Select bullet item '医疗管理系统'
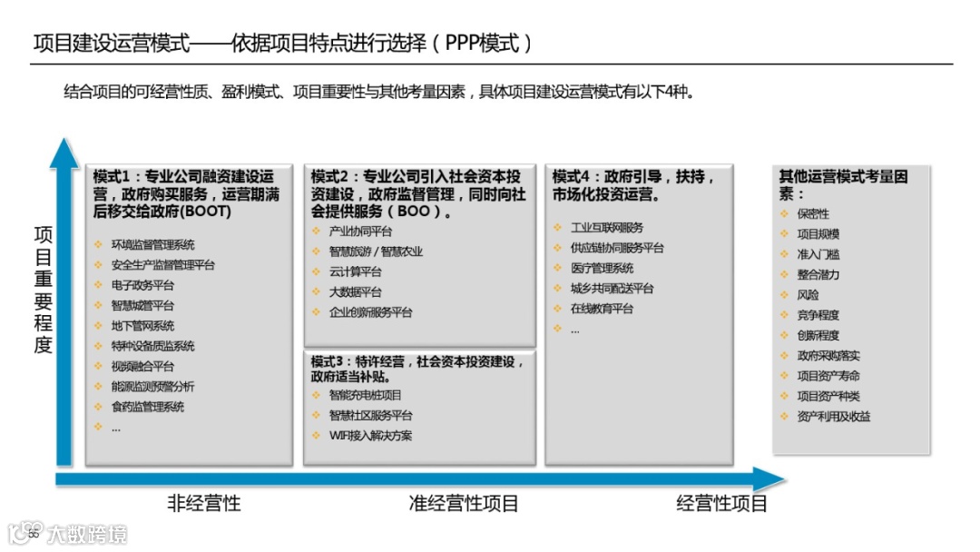 click(x=602, y=268)
